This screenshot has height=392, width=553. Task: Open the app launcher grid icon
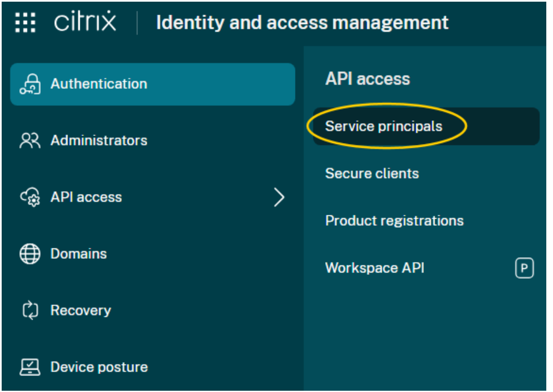pos(26,22)
